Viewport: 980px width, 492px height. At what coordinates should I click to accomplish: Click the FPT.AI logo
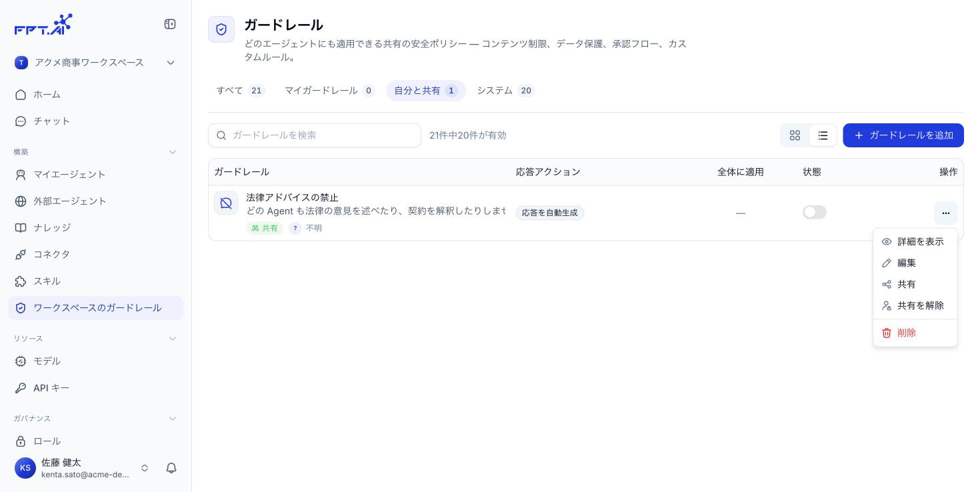coord(43,25)
